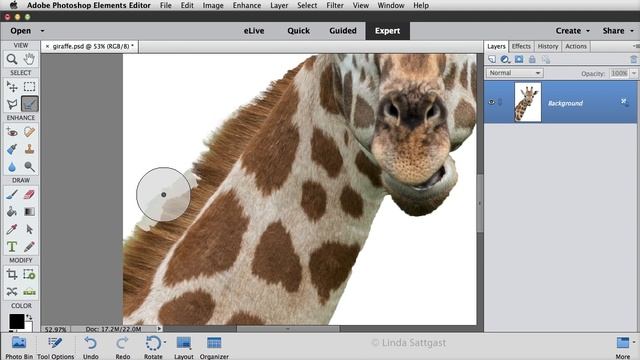640x360 pixels.
Task: Add a layer mask
Action: (x=519, y=60)
